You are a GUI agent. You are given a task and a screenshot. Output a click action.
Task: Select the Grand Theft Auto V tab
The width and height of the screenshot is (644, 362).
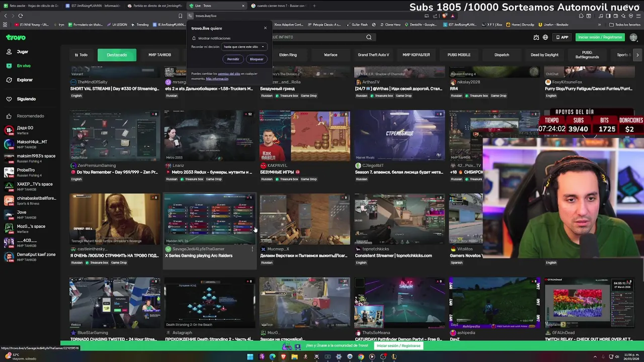[x=373, y=55]
